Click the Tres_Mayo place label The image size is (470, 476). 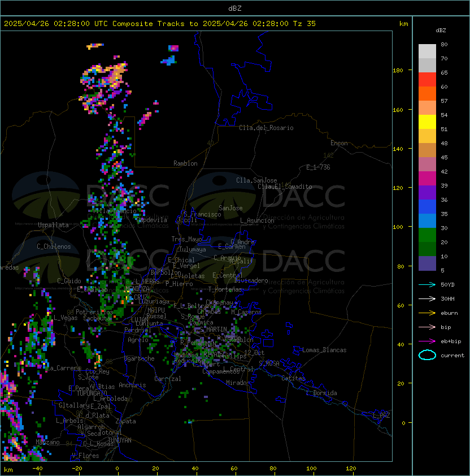(186, 239)
